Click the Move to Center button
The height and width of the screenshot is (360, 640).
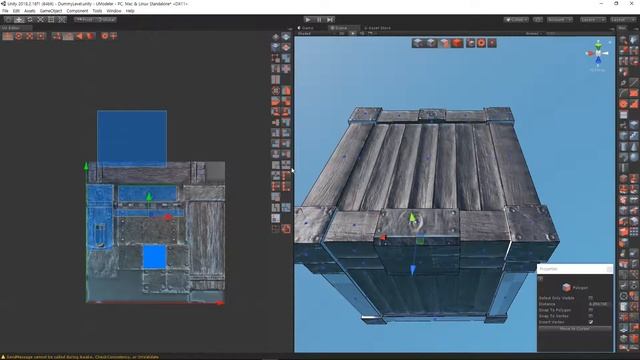click(575, 329)
